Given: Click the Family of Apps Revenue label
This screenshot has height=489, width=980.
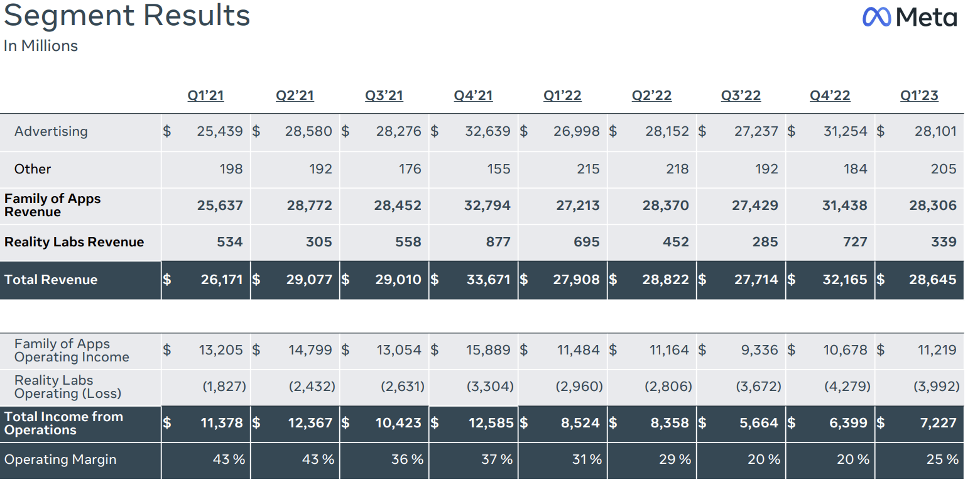Looking at the screenshot, I should tap(52, 206).
